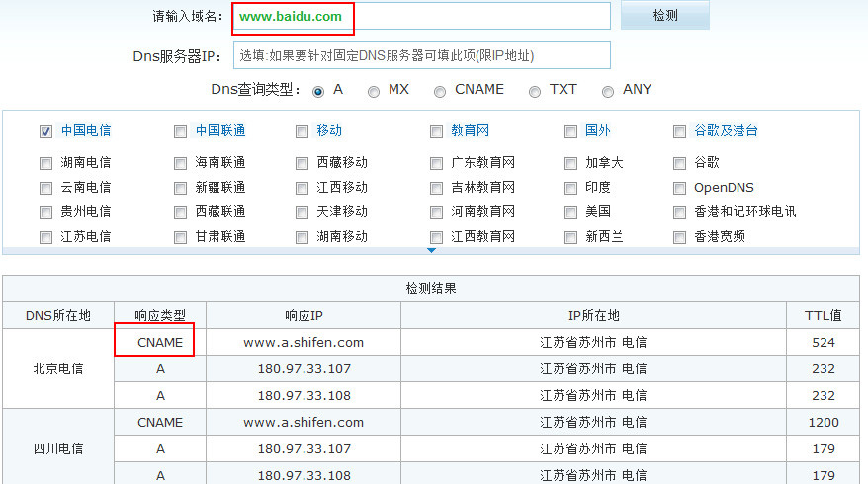Click the TTL值 column header

(x=823, y=315)
